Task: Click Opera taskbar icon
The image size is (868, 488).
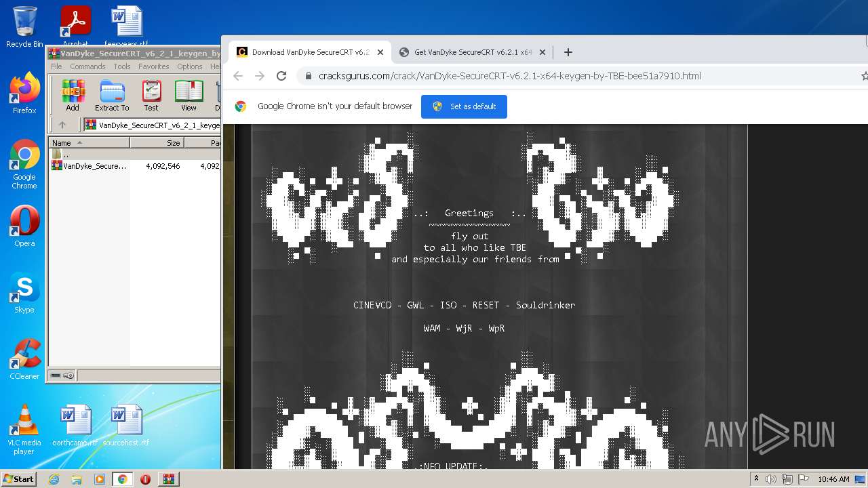Action: [x=145, y=479]
